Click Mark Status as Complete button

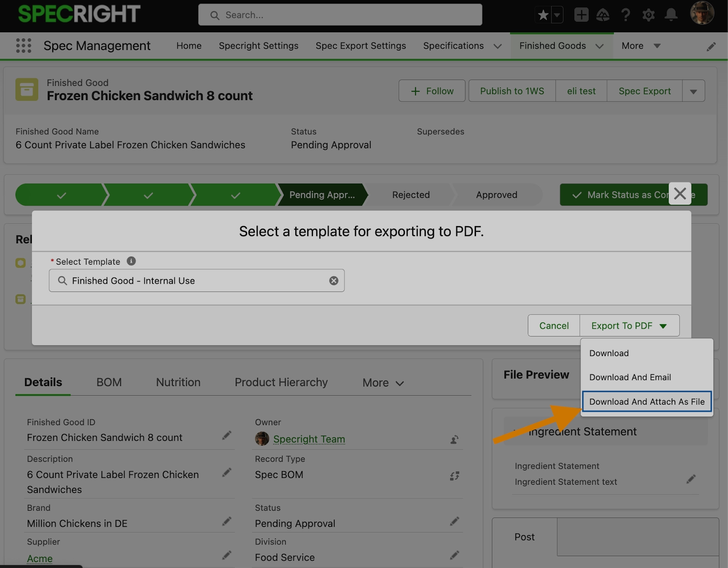pyautogui.click(x=634, y=195)
